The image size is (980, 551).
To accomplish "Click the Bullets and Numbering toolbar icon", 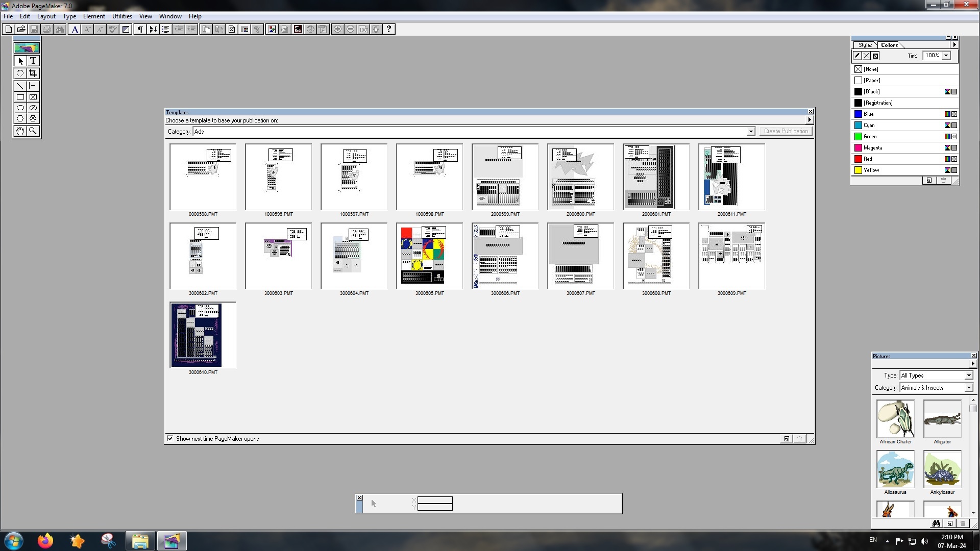I will [x=165, y=29].
